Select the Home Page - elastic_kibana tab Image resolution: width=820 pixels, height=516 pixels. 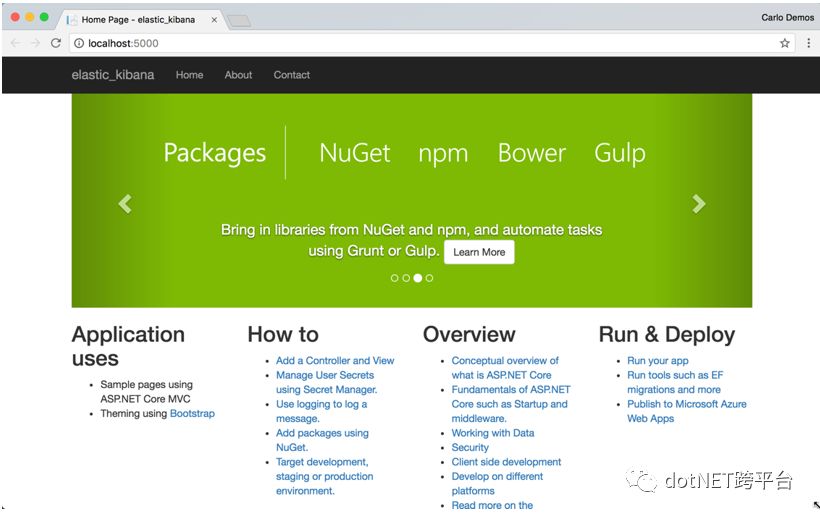pos(141,20)
